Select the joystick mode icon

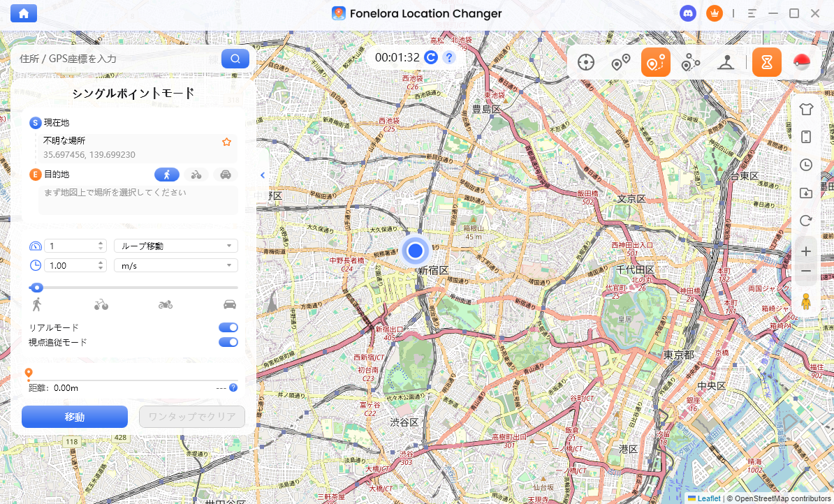click(726, 63)
